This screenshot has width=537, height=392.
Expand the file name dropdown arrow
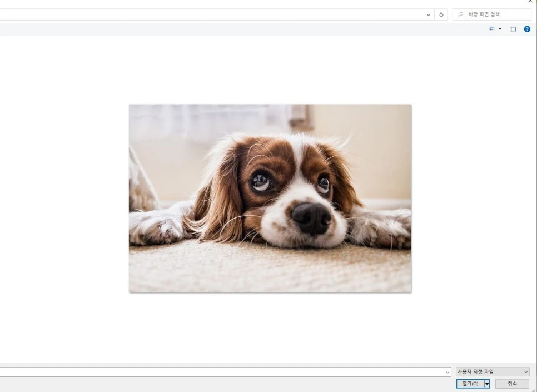(447, 372)
